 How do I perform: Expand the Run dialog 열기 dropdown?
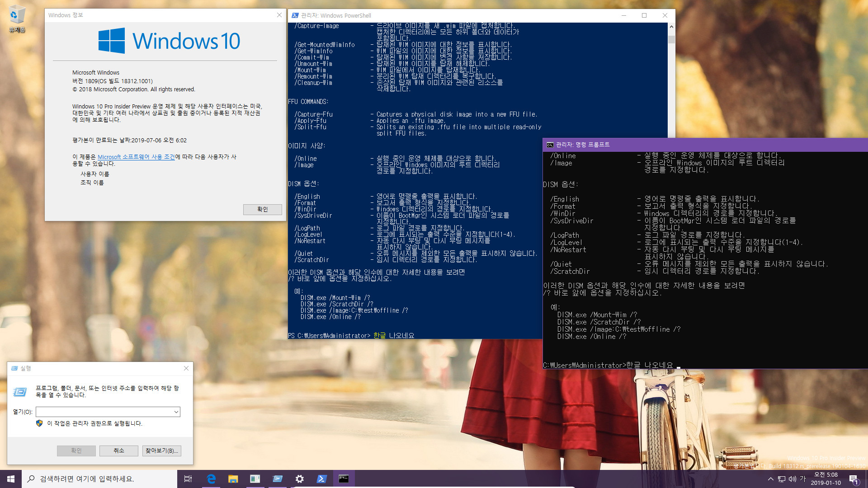coord(176,412)
